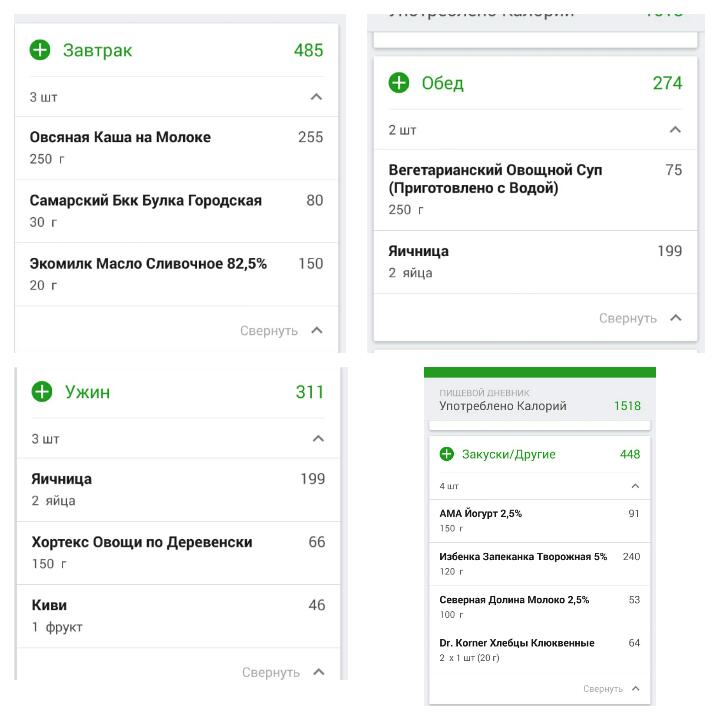The height and width of the screenshot is (720, 720).
Task: Tap the green plus icon beside Закуски/Другие
Action: [x=447, y=454]
